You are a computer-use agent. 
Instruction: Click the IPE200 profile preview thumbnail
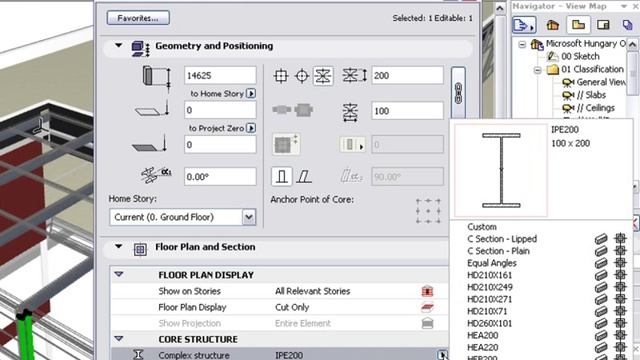[501, 170]
